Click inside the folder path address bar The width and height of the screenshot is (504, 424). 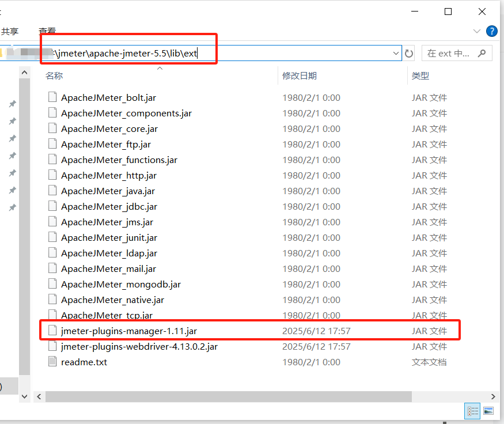tap(230, 52)
